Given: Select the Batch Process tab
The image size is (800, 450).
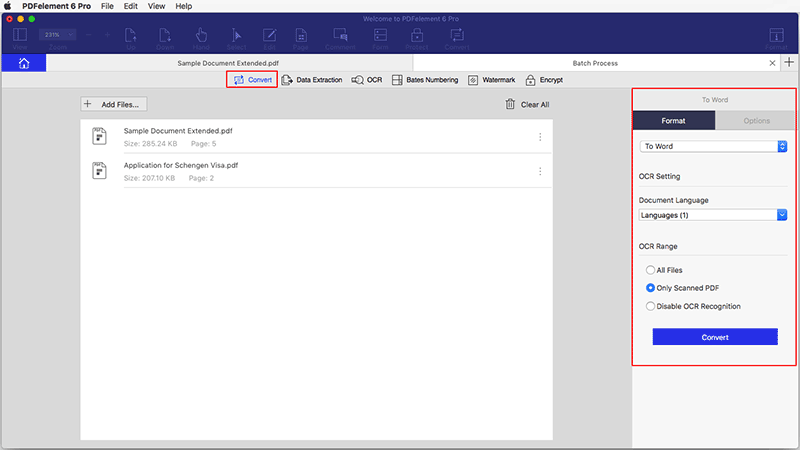Looking at the screenshot, I should (x=595, y=63).
